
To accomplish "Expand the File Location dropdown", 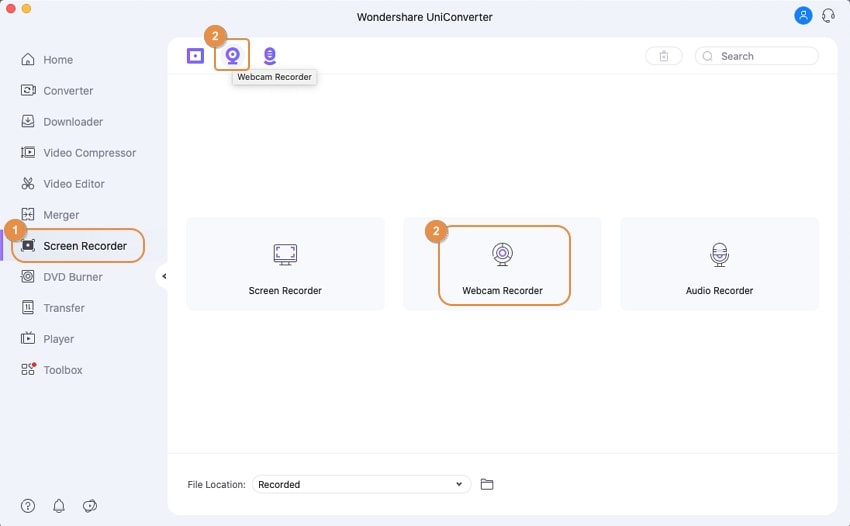I will tap(362, 484).
